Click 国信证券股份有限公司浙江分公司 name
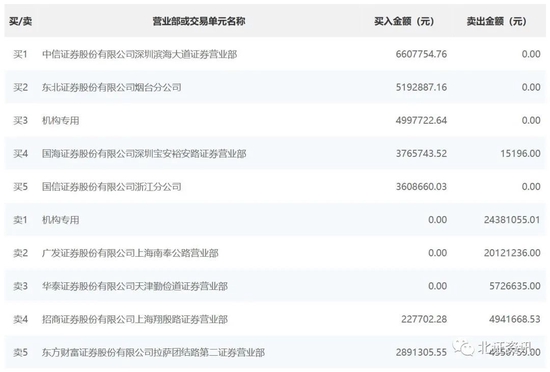This screenshot has width=550, height=372. [x=112, y=187]
